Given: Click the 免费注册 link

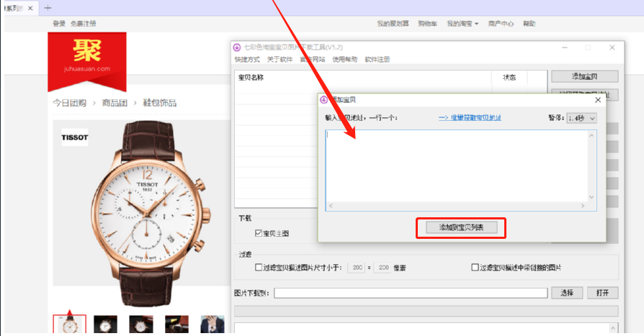Looking at the screenshot, I should (84, 24).
